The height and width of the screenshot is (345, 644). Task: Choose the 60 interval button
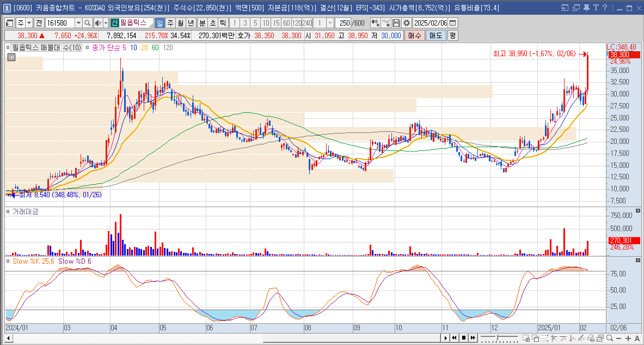coord(287,22)
